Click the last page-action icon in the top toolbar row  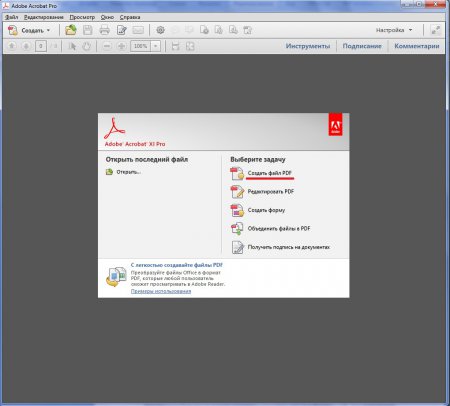coord(248,30)
